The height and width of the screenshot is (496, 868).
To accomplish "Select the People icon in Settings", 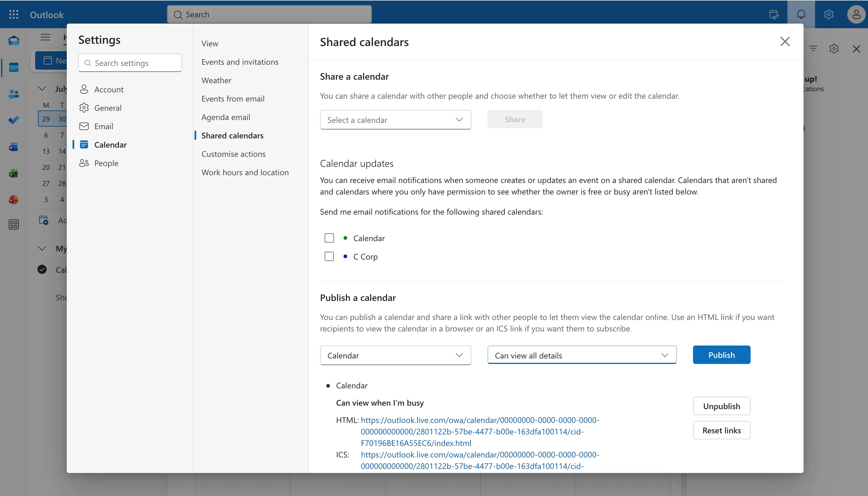I will (84, 163).
